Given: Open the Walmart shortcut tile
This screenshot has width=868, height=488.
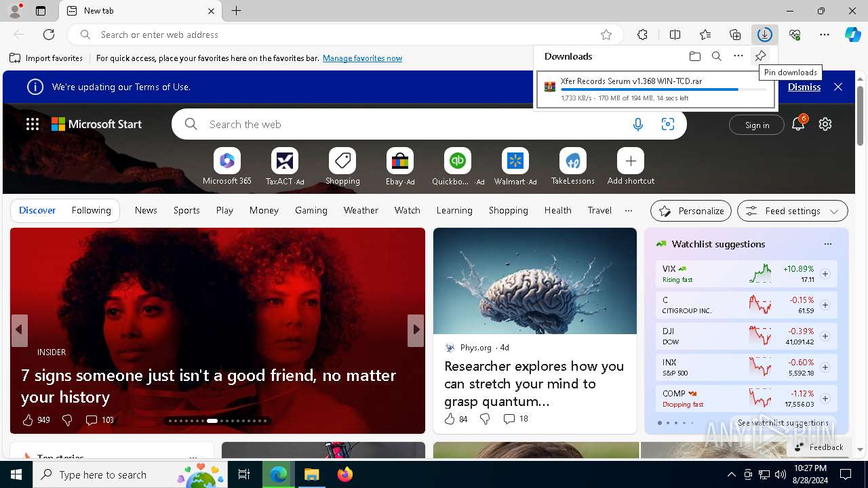Looking at the screenshot, I should point(515,167).
